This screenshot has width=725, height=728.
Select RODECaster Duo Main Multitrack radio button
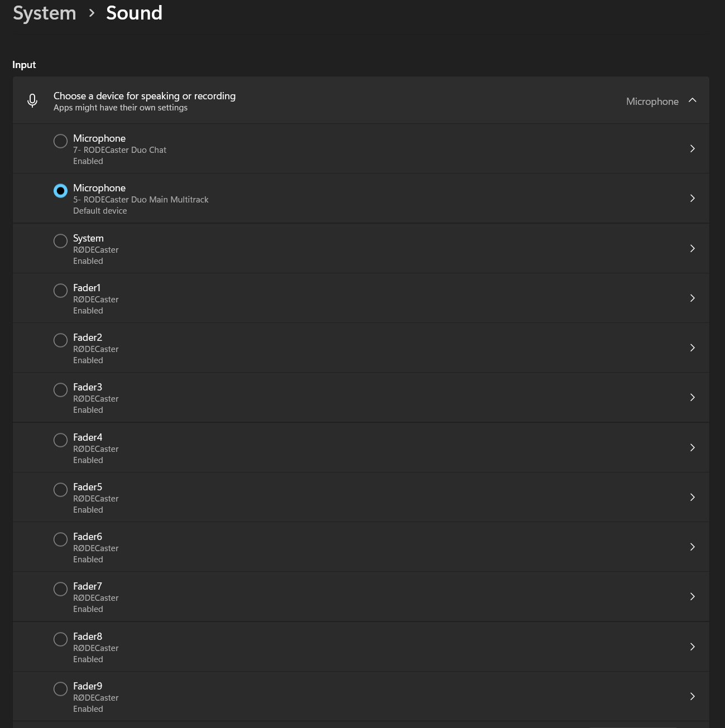point(60,191)
